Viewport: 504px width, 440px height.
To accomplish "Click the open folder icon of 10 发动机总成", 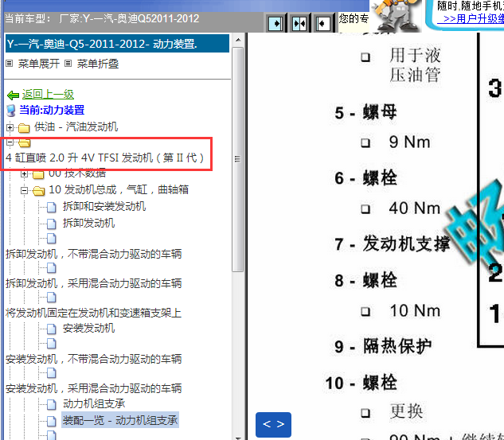I will coord(38,191).
